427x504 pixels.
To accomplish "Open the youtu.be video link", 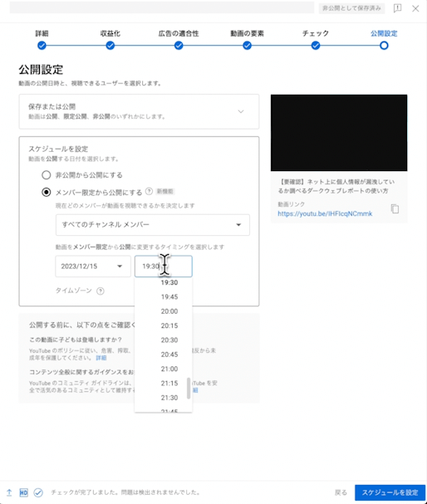I will (x=325, y=213).
